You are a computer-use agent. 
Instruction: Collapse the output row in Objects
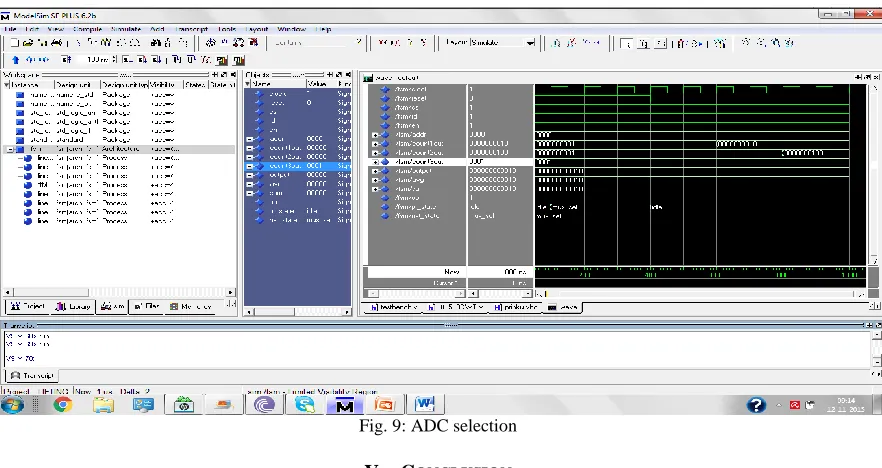pos(249,175)
